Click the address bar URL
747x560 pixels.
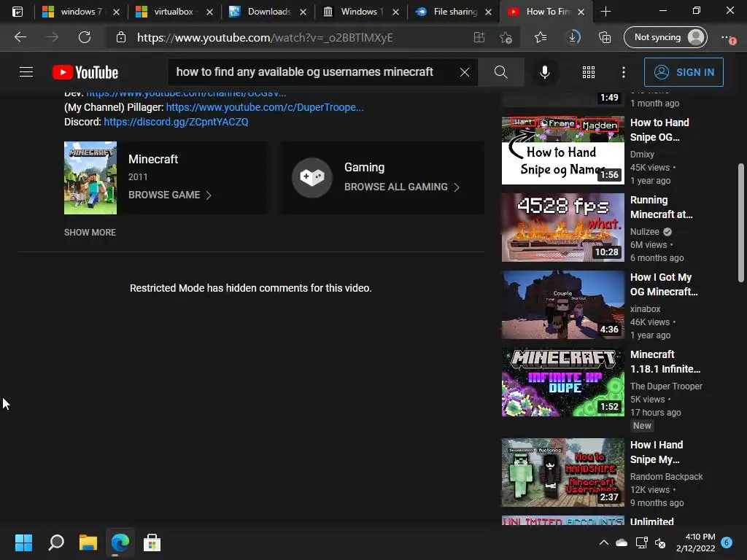point(265,38)
